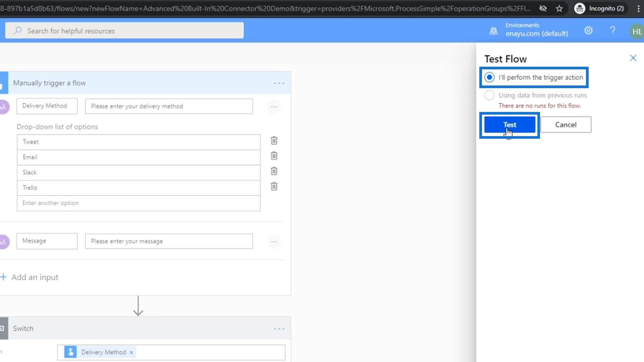Open the environments icon
The image size is (644, 362).
[493, 31]
